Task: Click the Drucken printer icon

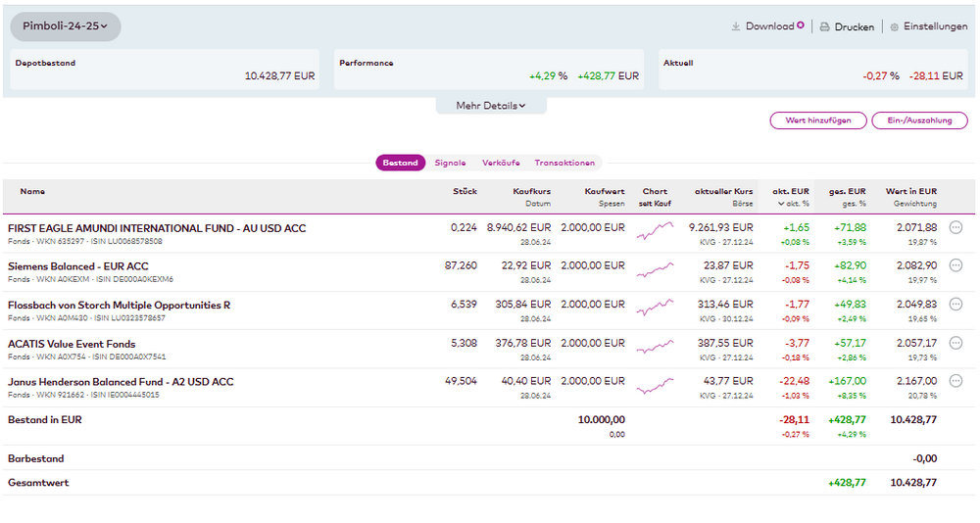Action: point(825,27)
